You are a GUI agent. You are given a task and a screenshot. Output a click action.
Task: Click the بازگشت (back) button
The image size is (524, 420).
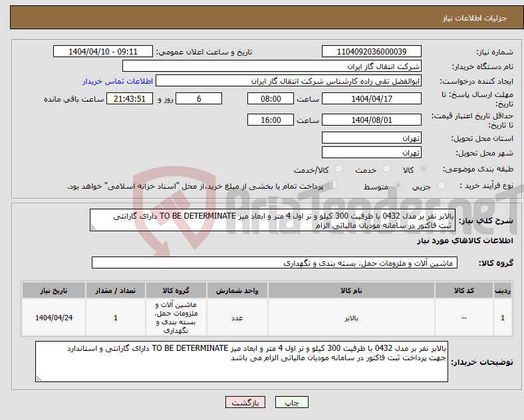245,402
